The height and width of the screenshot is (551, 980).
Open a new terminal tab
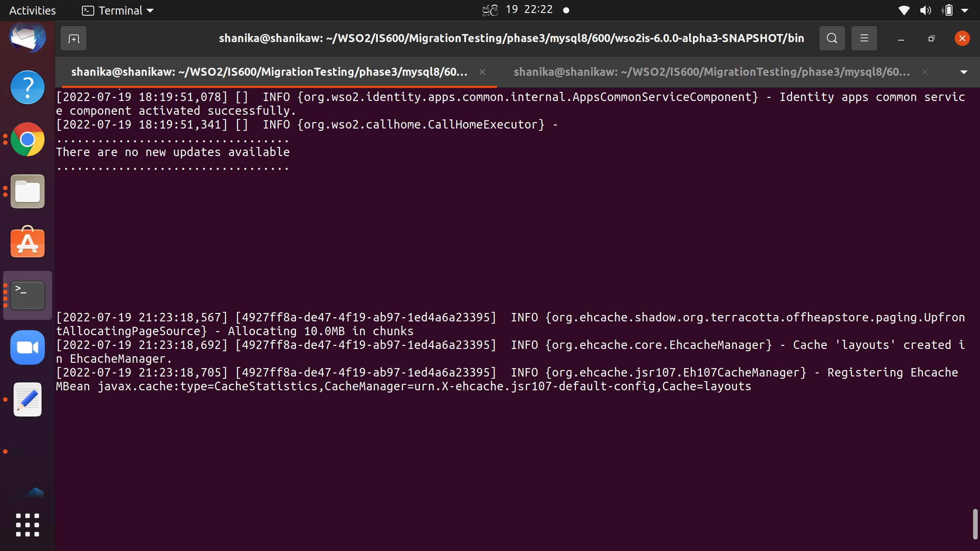(x=73, y=39)
